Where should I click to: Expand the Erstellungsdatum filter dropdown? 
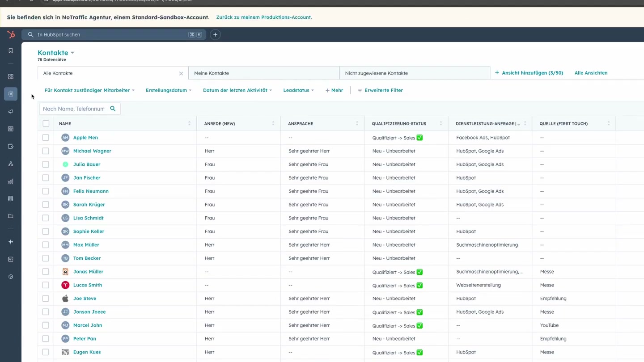coord(168,90)
